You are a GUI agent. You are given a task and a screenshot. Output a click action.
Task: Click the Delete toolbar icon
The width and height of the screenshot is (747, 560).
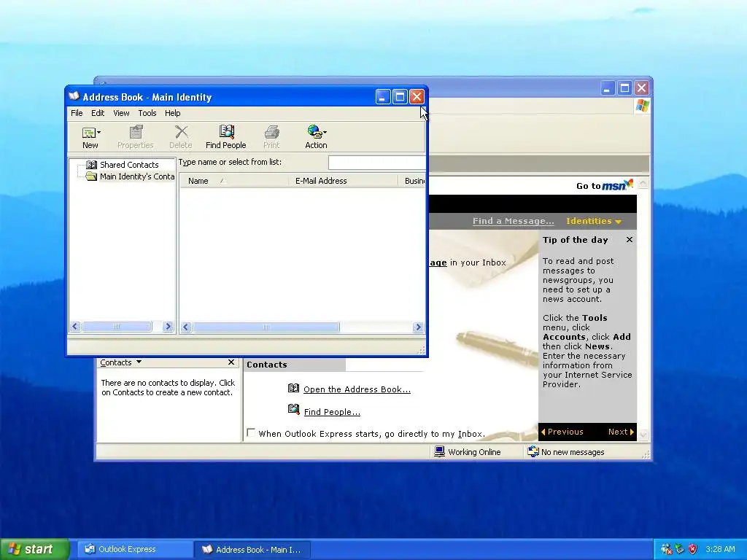[181, 132]
